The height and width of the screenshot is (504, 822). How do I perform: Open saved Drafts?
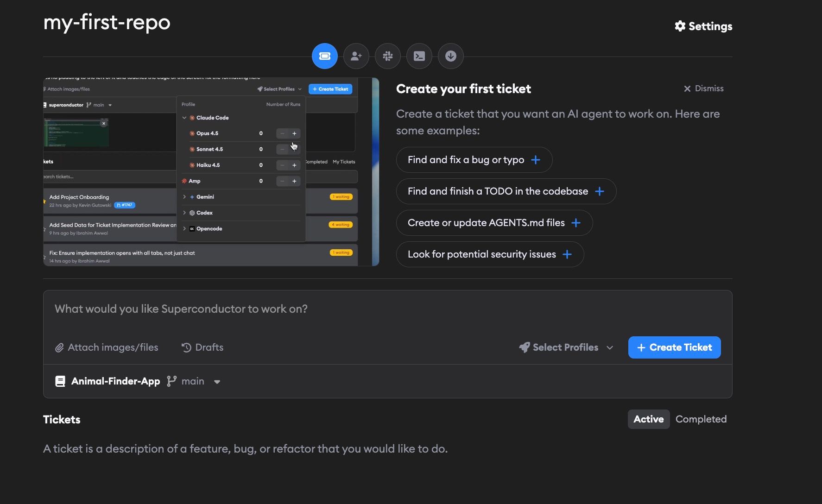tap(202, 347)
